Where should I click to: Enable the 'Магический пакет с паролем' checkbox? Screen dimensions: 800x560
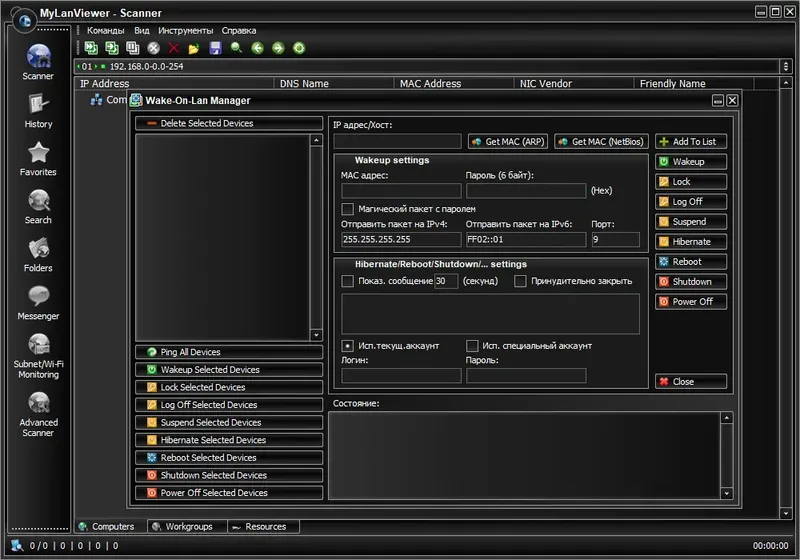347,209
